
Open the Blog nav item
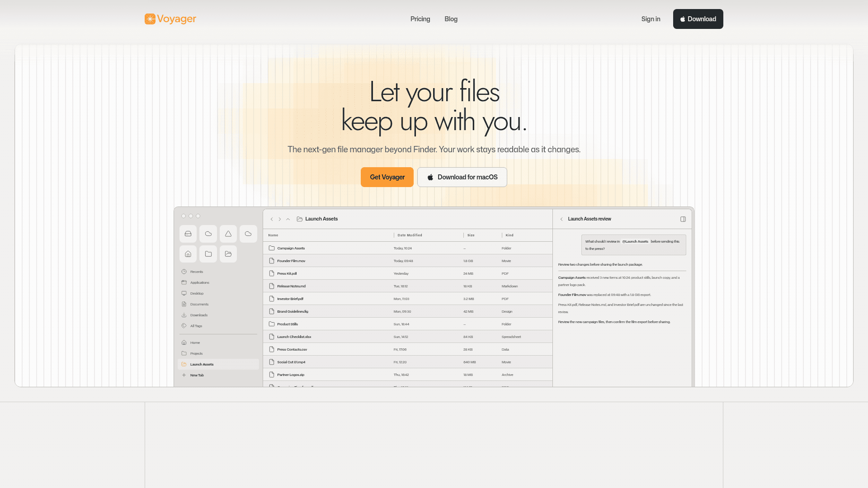pyautogui.click(x=451, y=19)
